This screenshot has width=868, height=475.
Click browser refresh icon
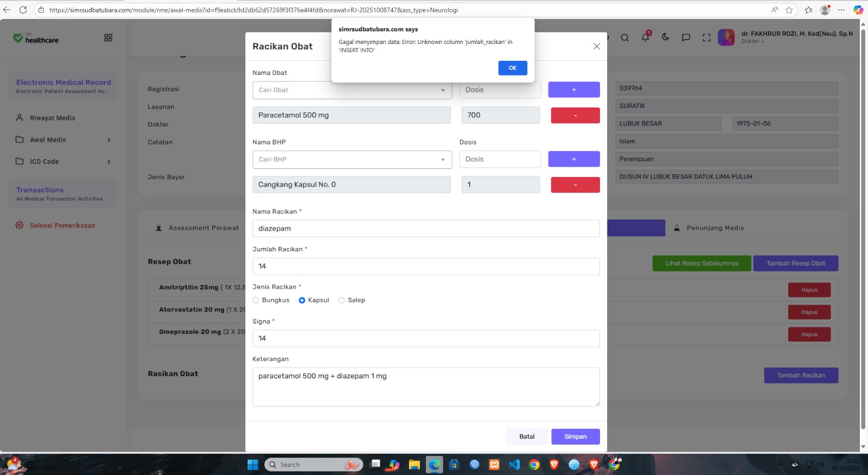(x=23, y=10)
